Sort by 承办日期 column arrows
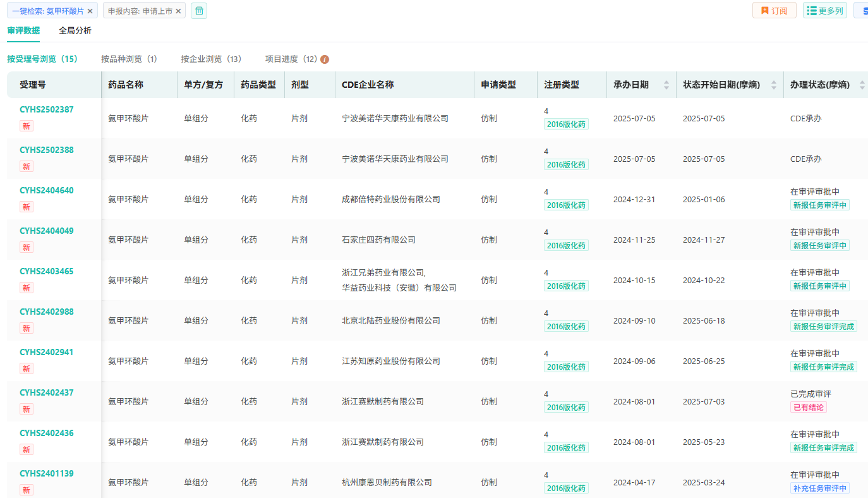The width and height of the screenshot is (868, 498). click(666, 85)
